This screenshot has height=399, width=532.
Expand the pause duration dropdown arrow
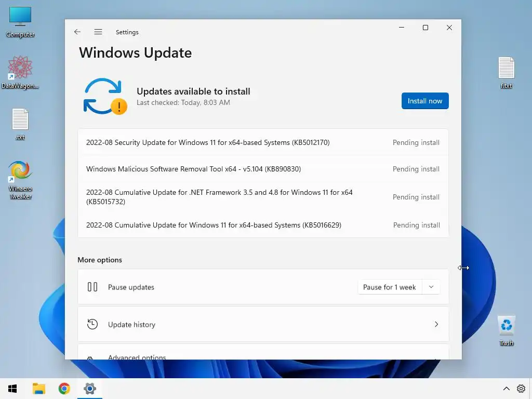pyautogui.click(x=431, y=287)
